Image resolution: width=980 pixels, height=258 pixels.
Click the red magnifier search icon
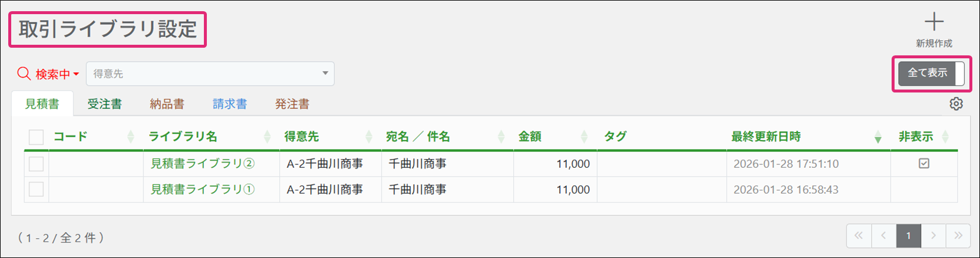pyautogui.click(x=24, y=74)
